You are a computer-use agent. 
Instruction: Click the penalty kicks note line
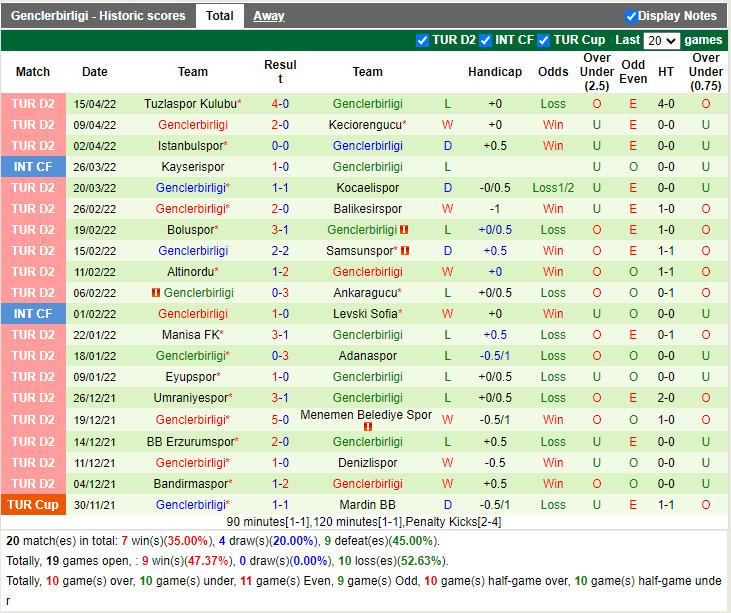coord(364,522)
